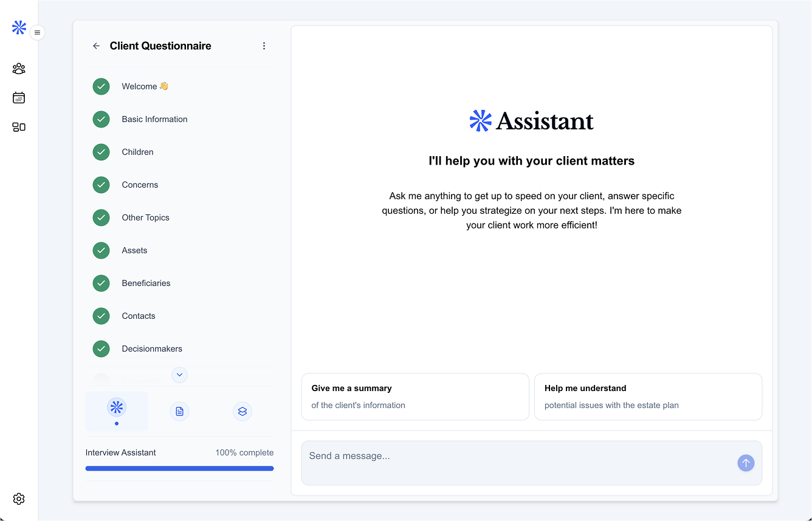Click the green checkmark beside Welcome
The image size is (812, 521).
[101, 86]
